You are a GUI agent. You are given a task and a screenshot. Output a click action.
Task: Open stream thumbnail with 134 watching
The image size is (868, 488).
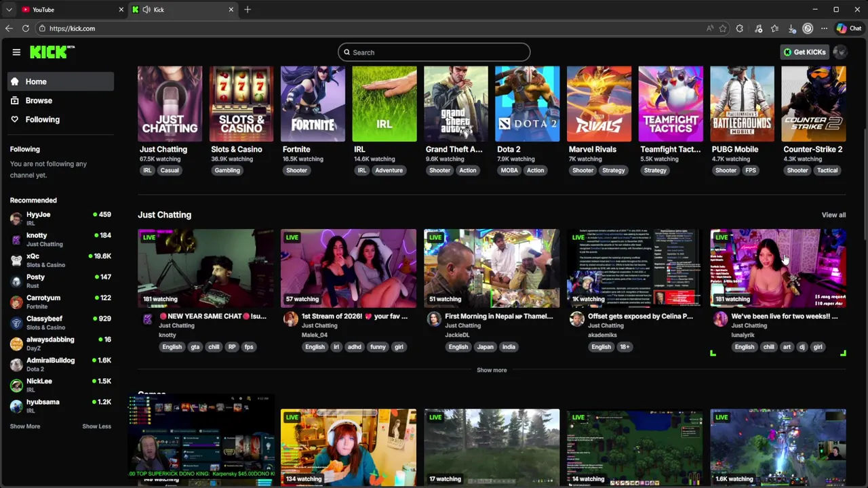[x=349, y=447]
